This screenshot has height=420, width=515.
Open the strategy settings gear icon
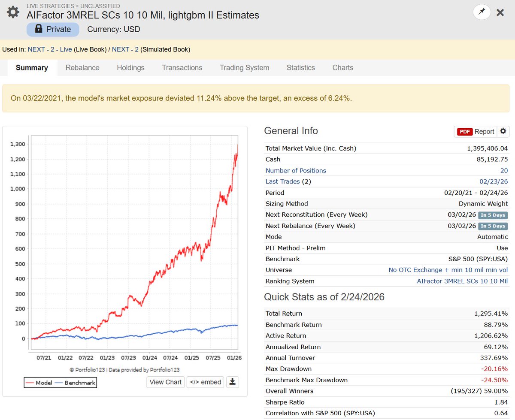[12, 12]
